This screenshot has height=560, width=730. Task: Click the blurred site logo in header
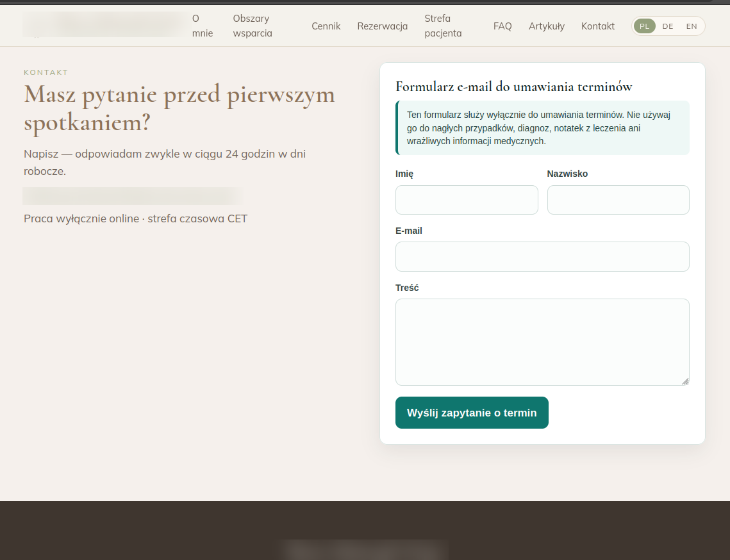coord(105,24)
